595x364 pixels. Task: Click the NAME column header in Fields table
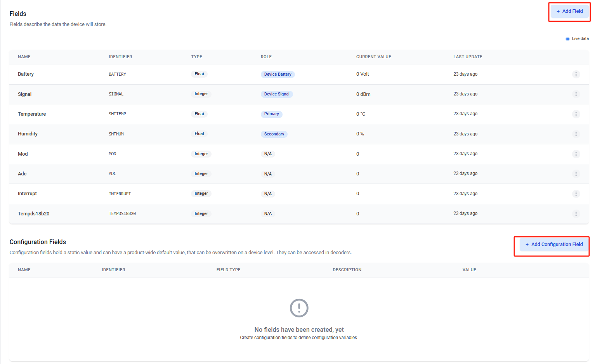coord(24,57)
